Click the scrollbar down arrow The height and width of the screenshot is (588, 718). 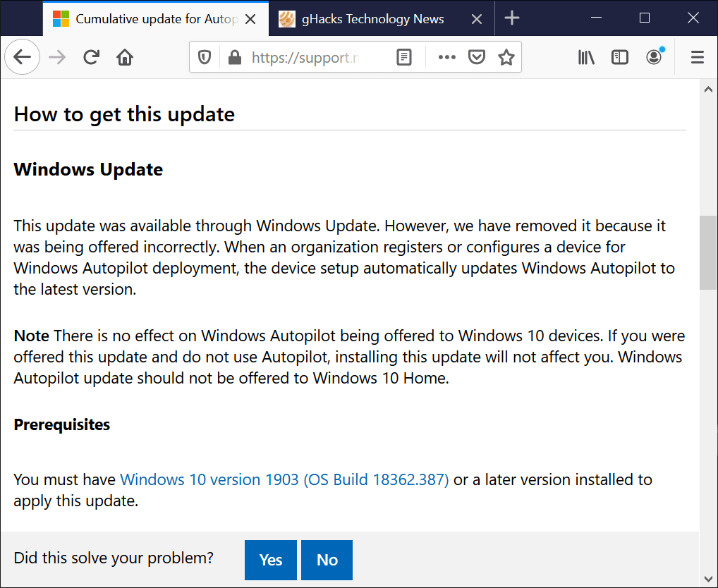(x=708, y=579)
